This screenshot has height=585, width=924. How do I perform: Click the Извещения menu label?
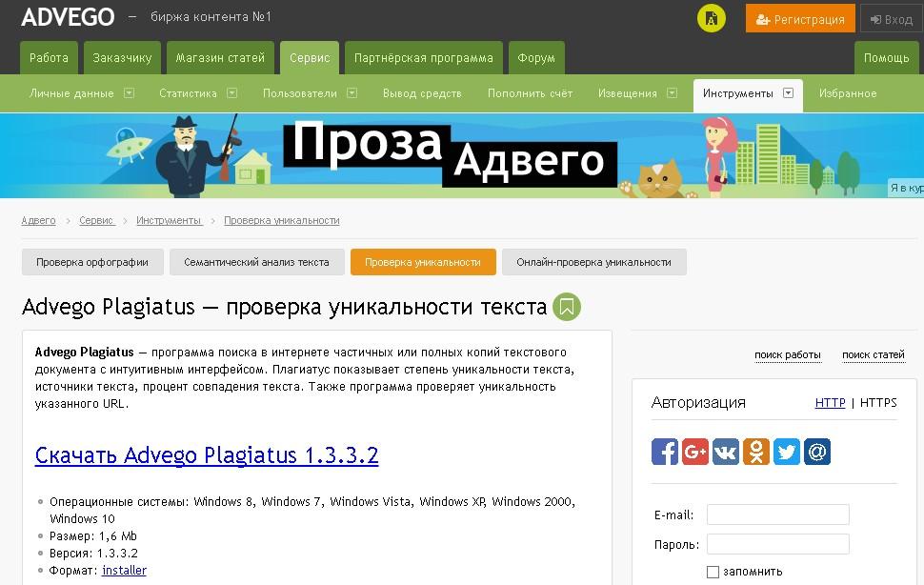coord(628,93)
